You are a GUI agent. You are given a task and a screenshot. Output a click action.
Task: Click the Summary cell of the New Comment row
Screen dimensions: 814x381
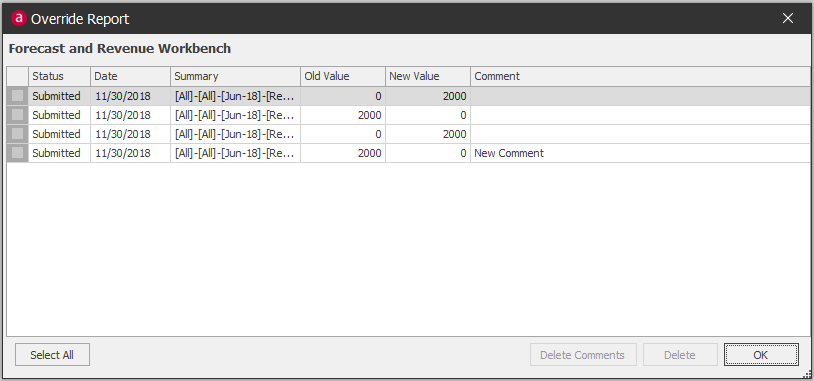tap(235, 153)
